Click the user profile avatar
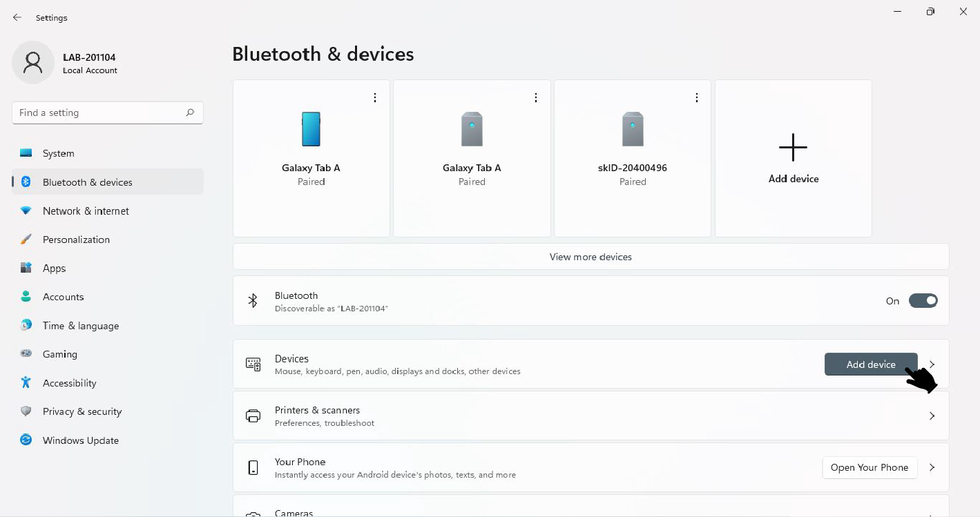This screenshot has height=517, width=980. click(33, 63)
